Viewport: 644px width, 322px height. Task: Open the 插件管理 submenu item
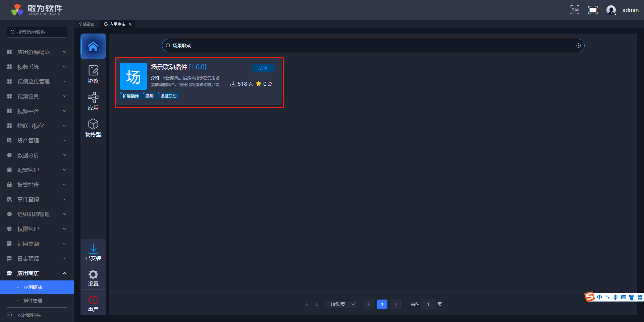(x=37, y=301)
